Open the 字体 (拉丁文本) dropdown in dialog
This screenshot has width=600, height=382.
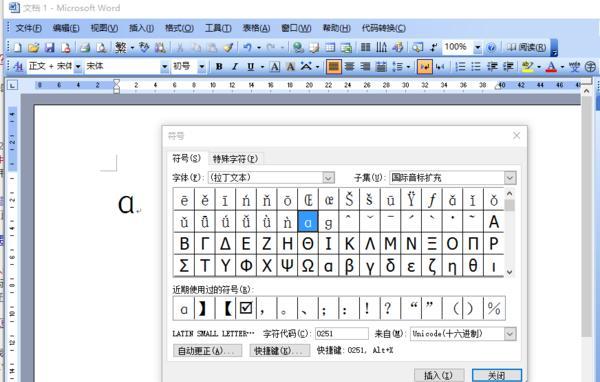click(x=328, y=178)
